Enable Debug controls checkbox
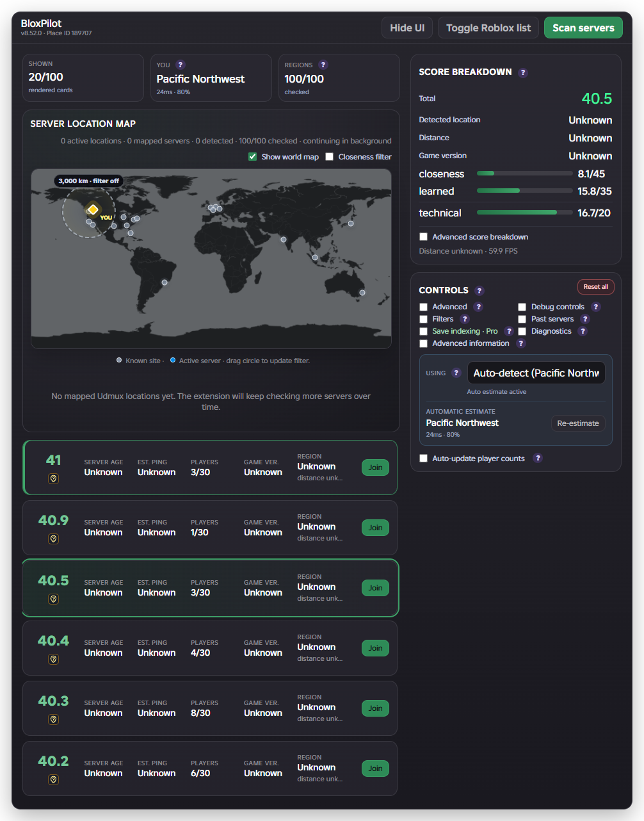The image size is (644, 821). click(522, 307)
